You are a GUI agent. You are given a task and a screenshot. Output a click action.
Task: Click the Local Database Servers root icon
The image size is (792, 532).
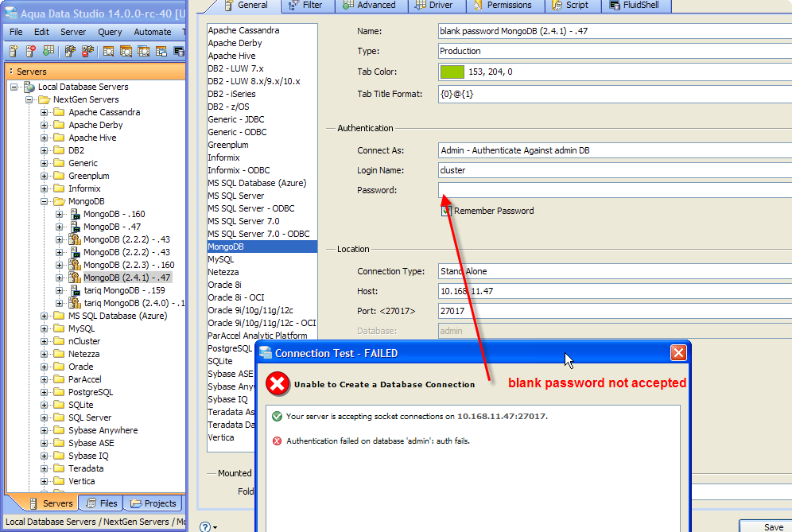coord(29,87)
